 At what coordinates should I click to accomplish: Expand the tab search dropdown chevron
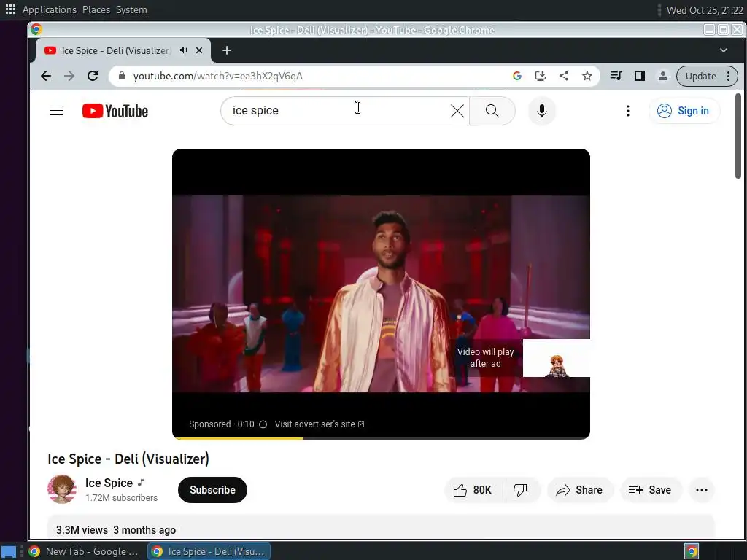(723, 50)
